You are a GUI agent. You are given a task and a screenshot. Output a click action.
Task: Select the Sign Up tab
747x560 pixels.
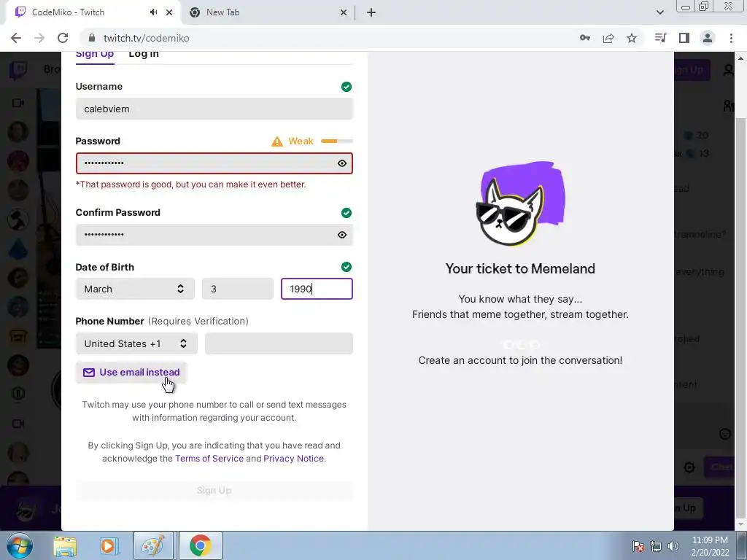click(x=94, y=54)
